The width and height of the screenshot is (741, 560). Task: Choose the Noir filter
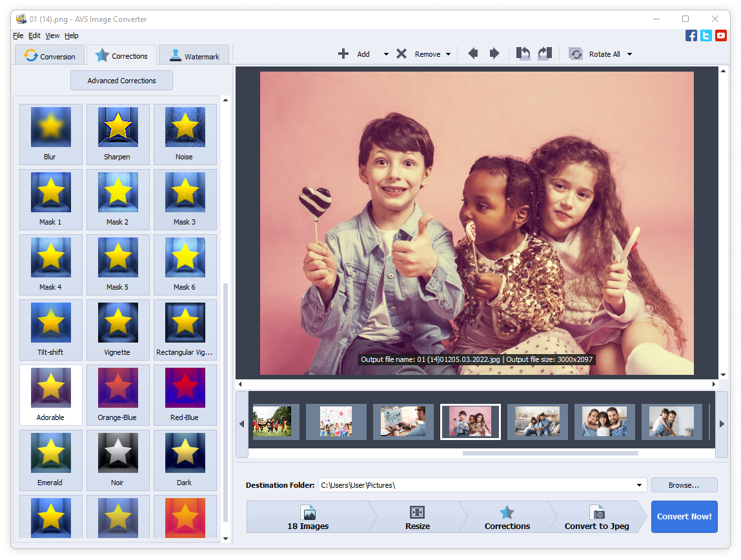coord(117,460)
